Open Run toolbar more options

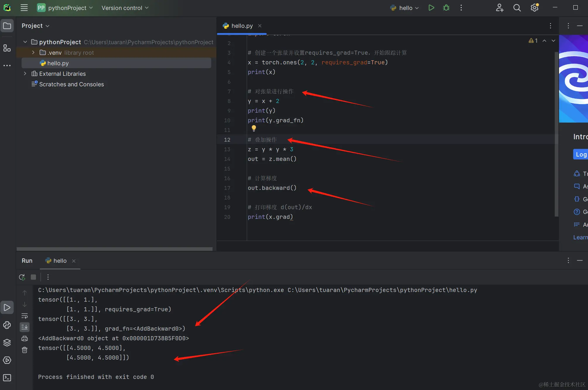pos(48,277)
